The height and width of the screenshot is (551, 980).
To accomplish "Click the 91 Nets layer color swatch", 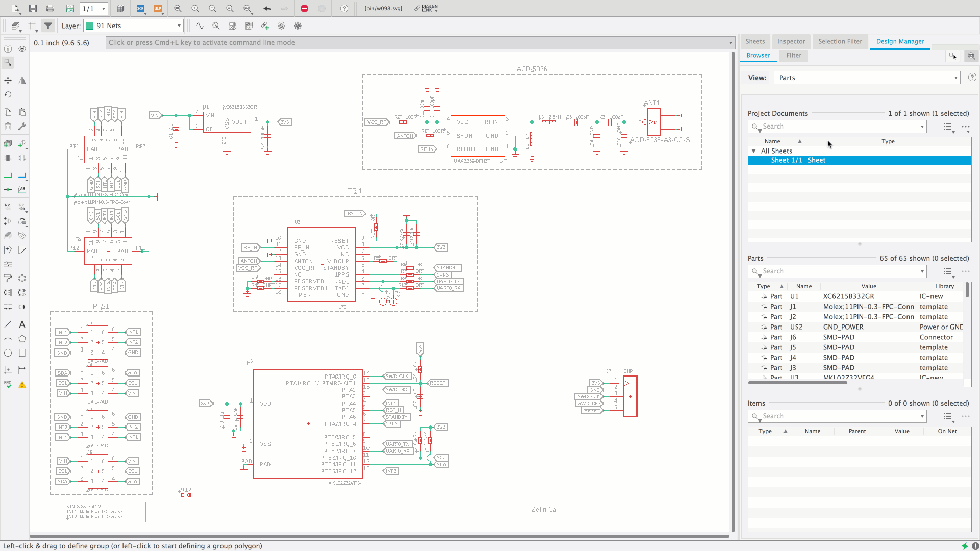I will tap(90, 26).
